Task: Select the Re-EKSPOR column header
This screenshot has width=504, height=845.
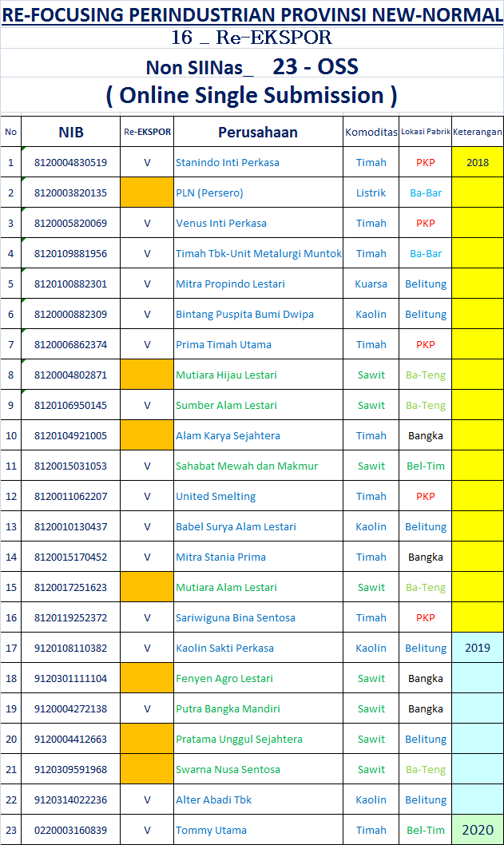Action: 147,132
